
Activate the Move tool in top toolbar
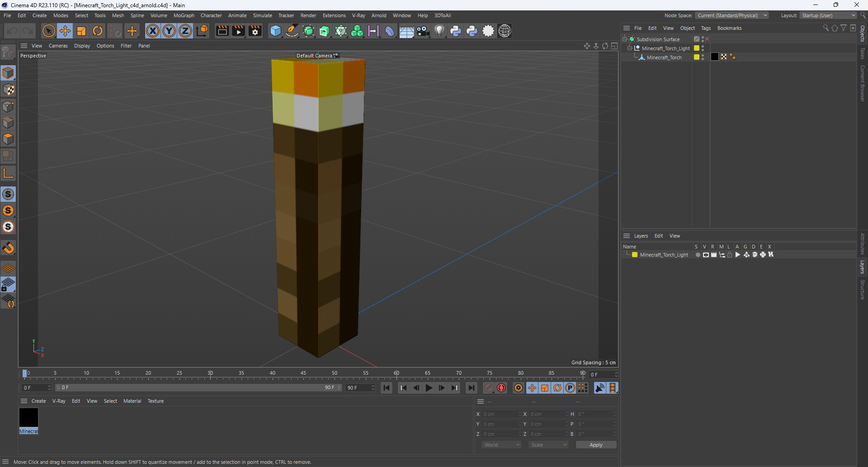[x=65, y=31]
